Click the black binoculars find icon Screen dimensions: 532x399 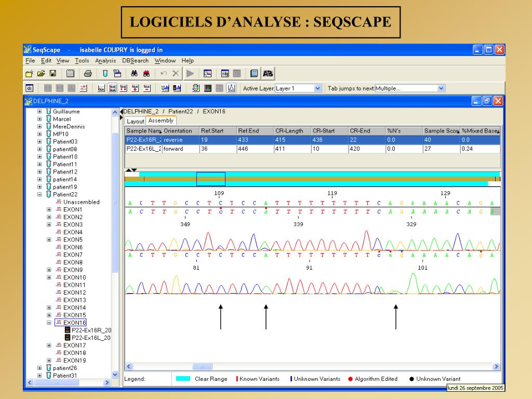coord(135,73)
